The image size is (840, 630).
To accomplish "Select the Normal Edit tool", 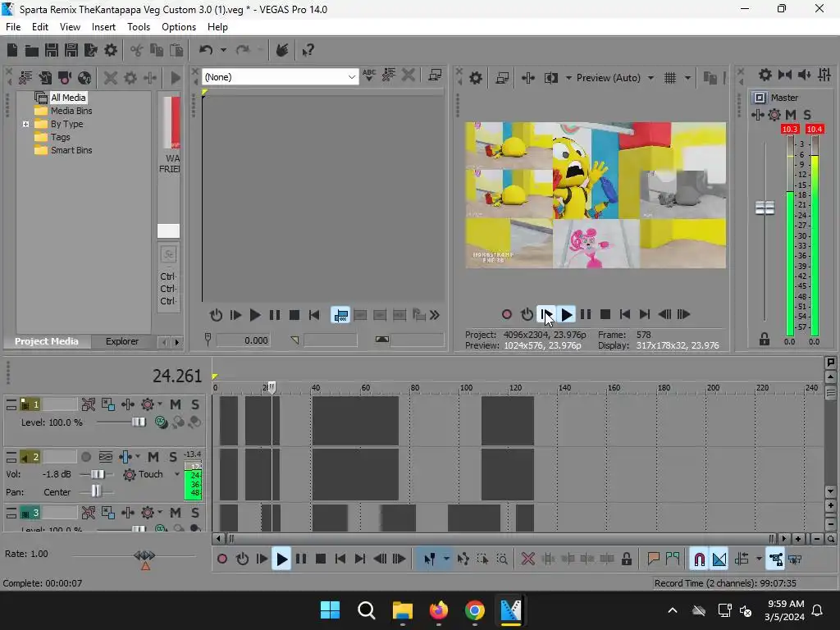I will tap(430, 559).
